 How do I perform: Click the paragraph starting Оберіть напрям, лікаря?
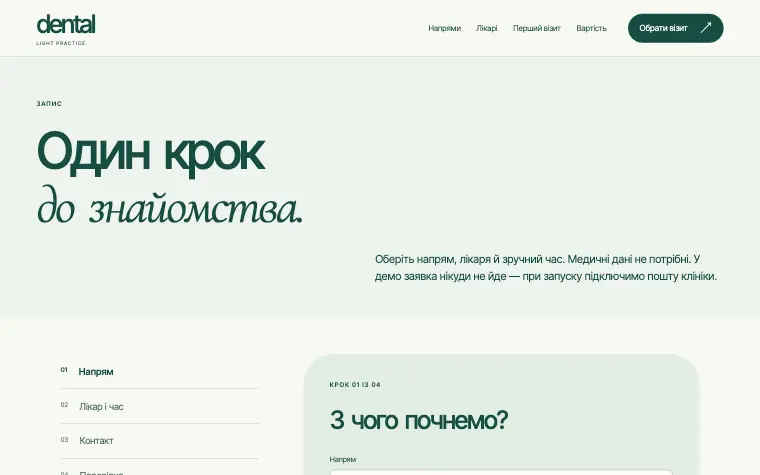click(546, 268)
